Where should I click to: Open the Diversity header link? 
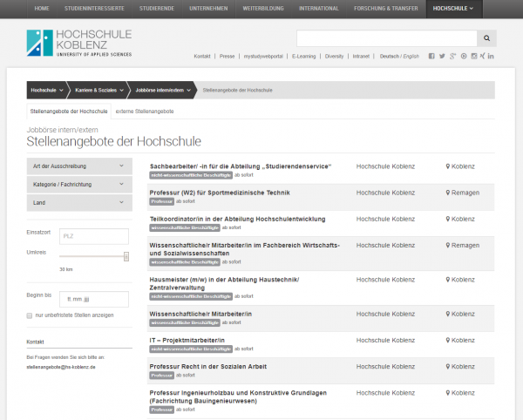click(334, 57)
